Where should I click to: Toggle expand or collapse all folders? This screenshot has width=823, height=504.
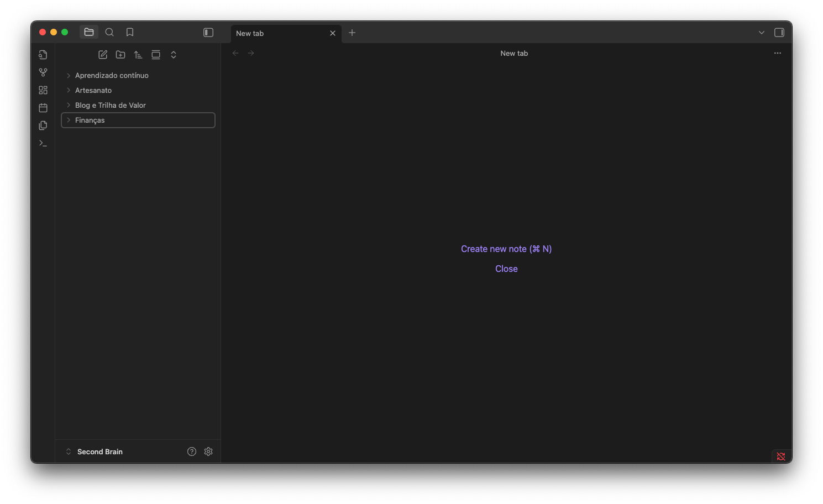[174, 55]
